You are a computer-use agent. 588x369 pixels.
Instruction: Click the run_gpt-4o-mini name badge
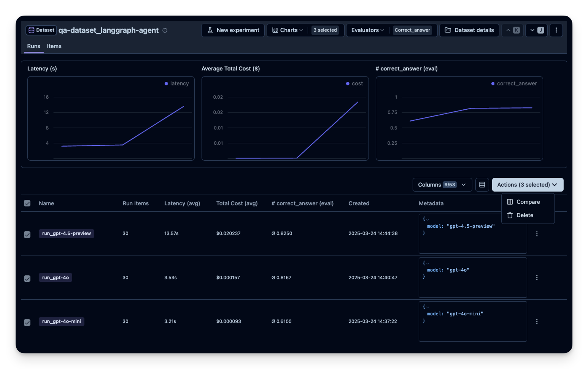(61, 321)
